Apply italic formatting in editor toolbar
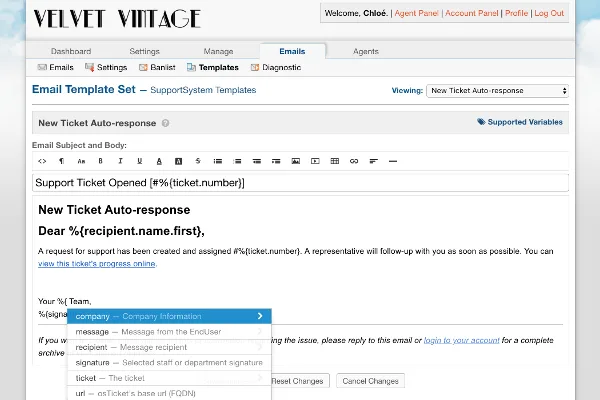This screenshot has width=600, height=400. point(120,161)
